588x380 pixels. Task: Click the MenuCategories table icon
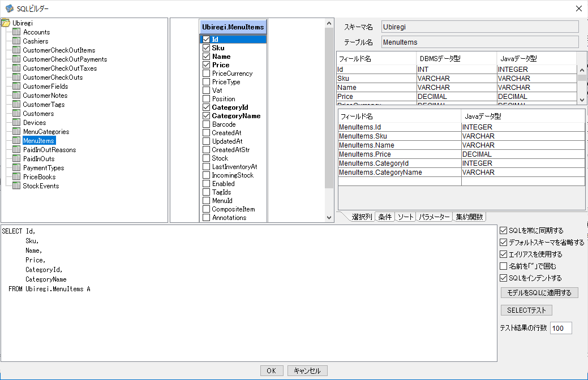(16, 131)
